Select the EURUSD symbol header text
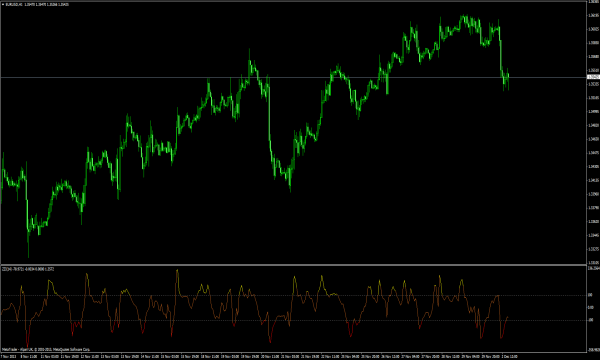 pyautogui.click(x=13, y=5)
